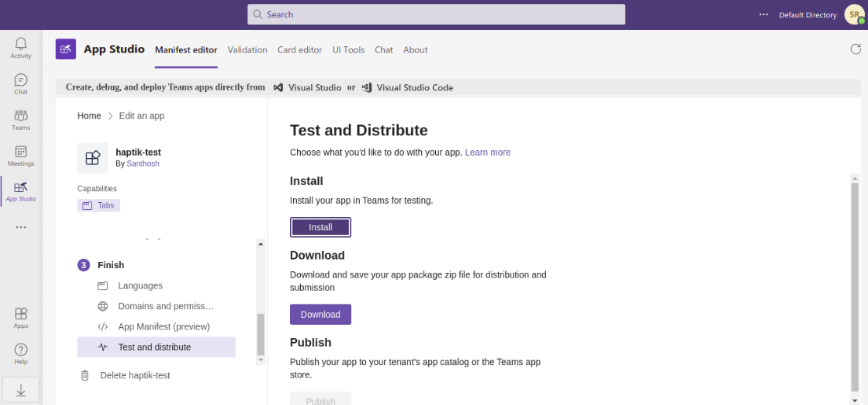Image resolution: width=868 pixels, height=405 pixels.
Task: Click the left panel scrollbar thumb
Action: pyautogui.click(x=261, y=335)
